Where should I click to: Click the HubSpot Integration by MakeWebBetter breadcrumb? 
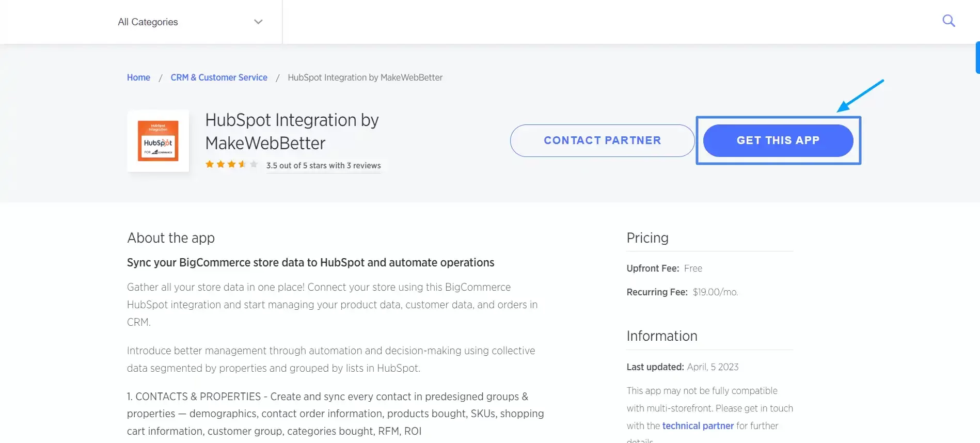(365, 77)
